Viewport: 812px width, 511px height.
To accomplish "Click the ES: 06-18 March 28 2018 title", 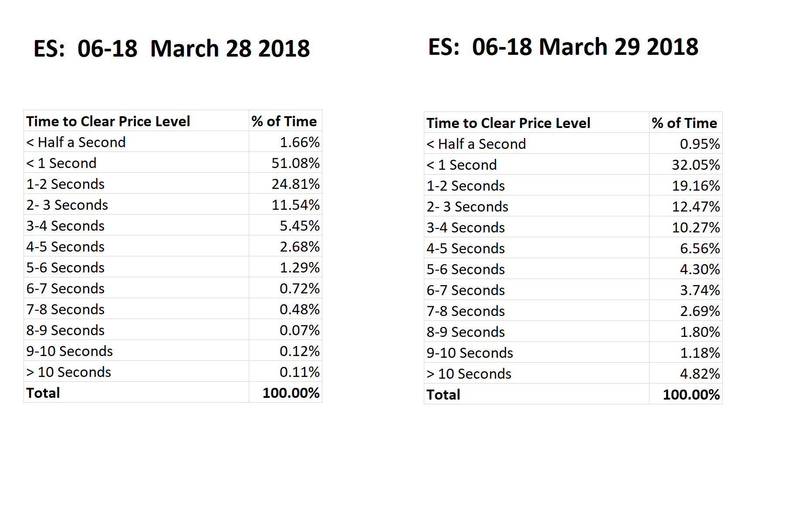I will tap(172, 48).
